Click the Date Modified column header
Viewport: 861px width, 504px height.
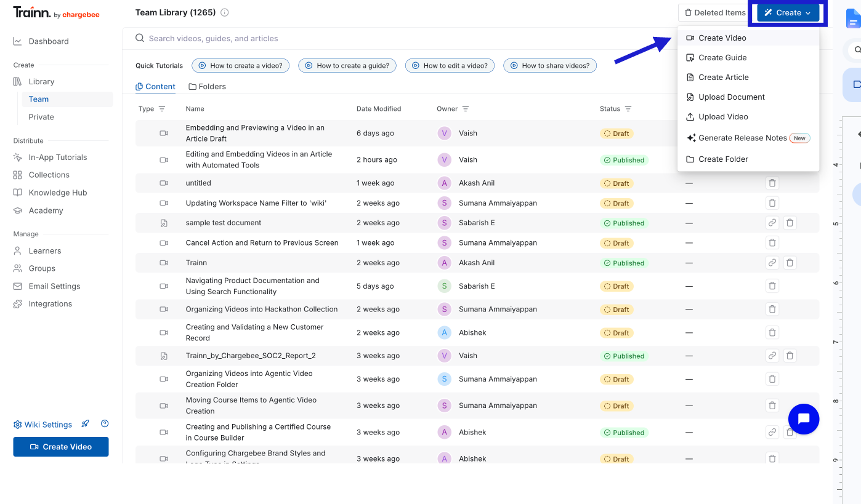pyautogui.click(x=379, y=109)
